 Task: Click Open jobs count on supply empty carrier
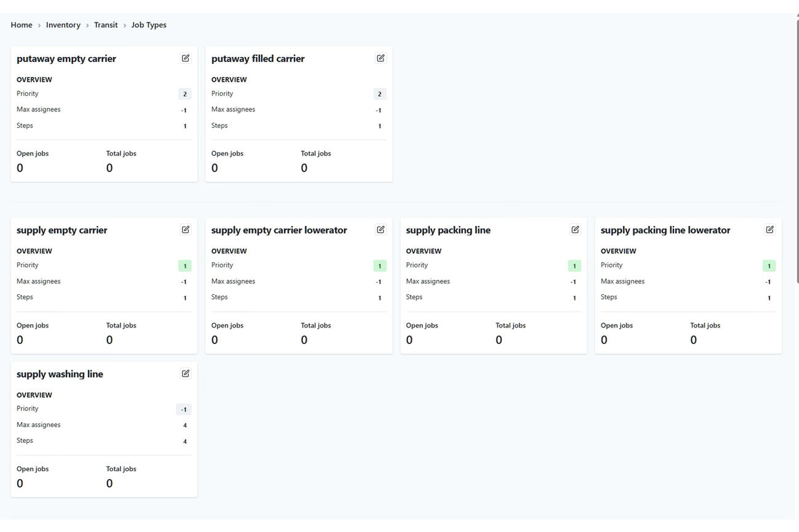pos(20,340)
